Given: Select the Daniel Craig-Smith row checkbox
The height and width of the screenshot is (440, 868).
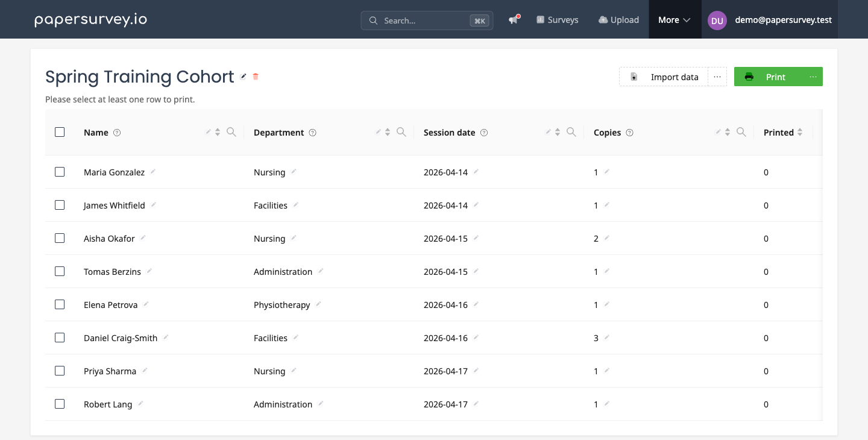Looking at the screenshot, I should (x=60, y=338).
